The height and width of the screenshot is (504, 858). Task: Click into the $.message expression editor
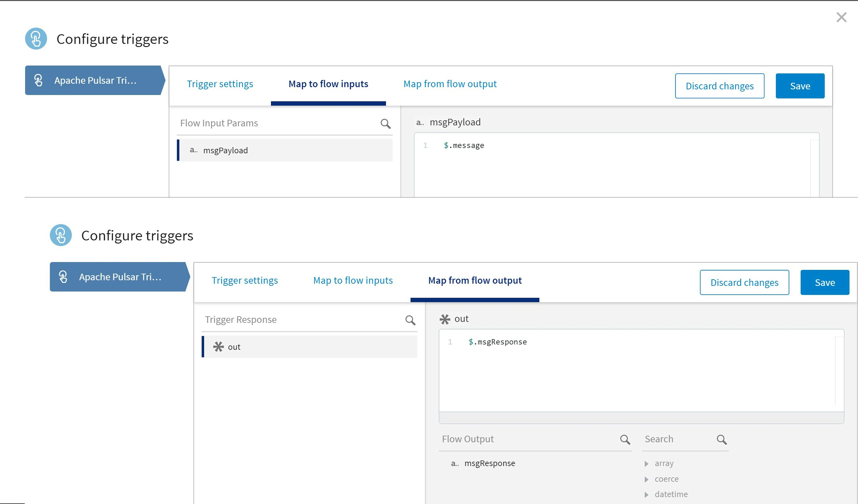(x=616, y=165)
